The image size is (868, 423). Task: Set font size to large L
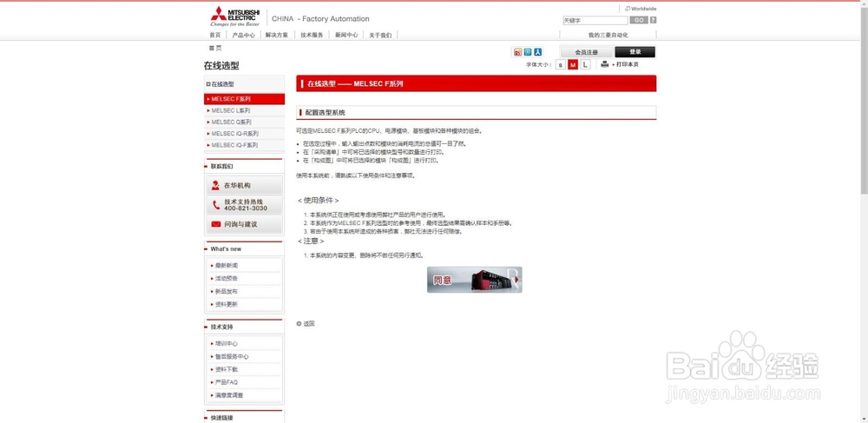pos(585,65)
